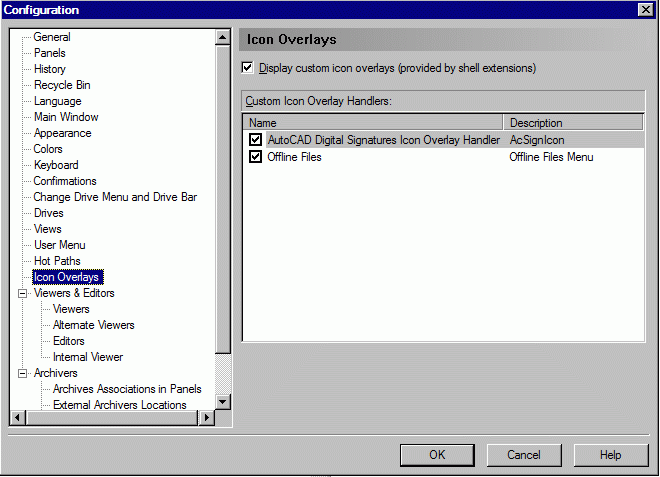The height and width of the screenshot is (477, 660).
Task: Collapse the Archivers tree node
Action: click(22, 373)
